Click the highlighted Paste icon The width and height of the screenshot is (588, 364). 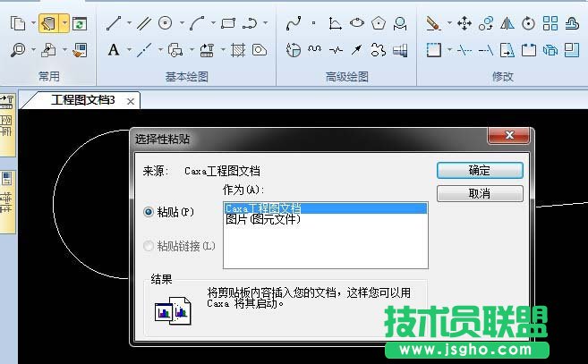[49, 23]
